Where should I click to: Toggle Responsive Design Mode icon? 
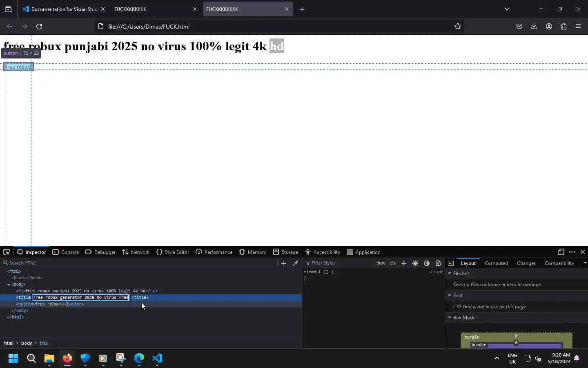click(x=561, y=252)
